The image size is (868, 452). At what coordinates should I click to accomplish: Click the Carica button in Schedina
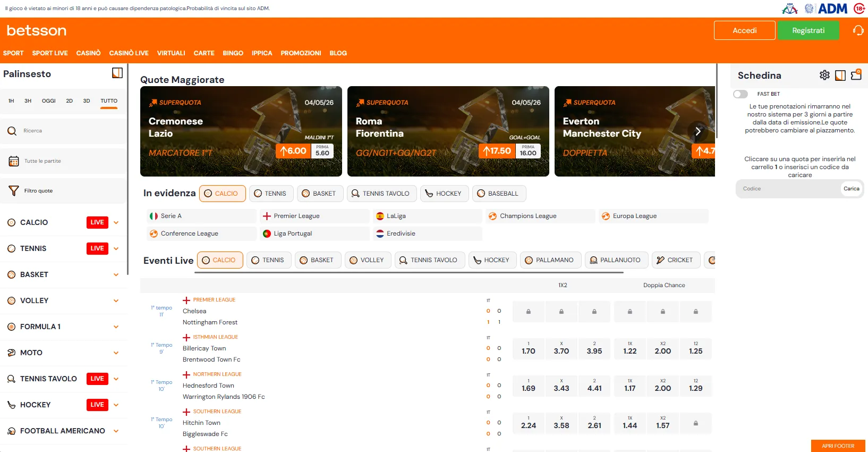852,189
